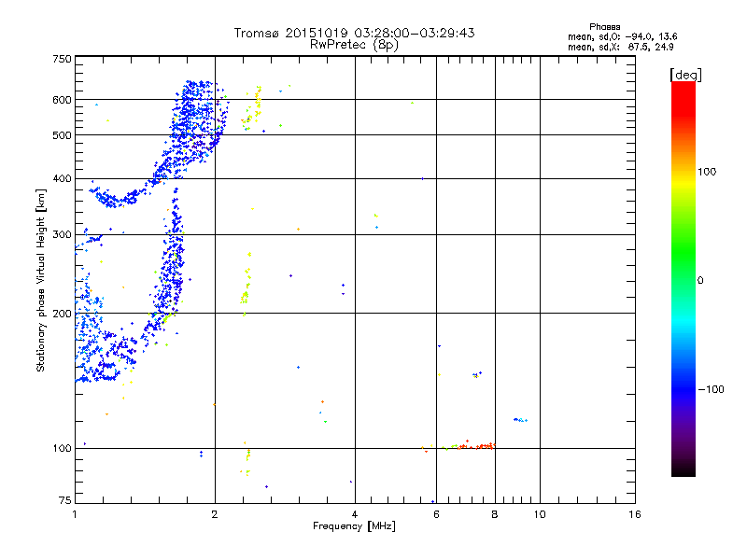Click the x-axis tick label '4'
Image resolution: width=747 pixels, height=560 pixels.
point(355,514)
